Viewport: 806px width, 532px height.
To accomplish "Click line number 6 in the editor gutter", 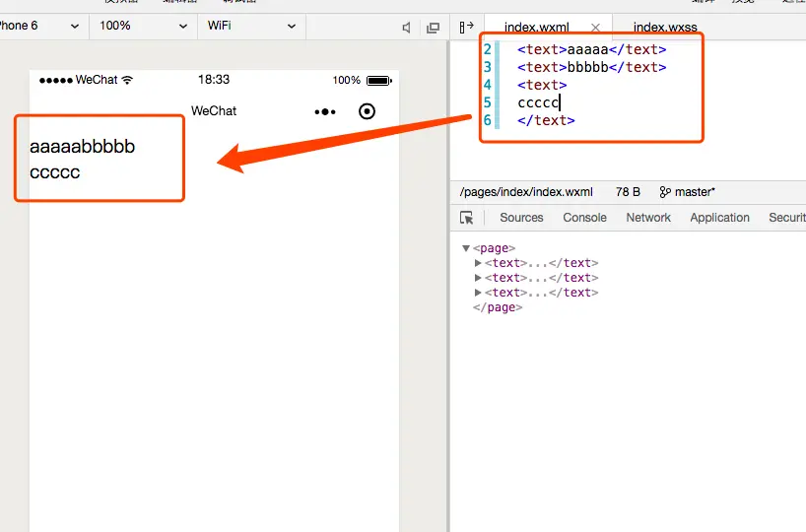I will point(488,120).
